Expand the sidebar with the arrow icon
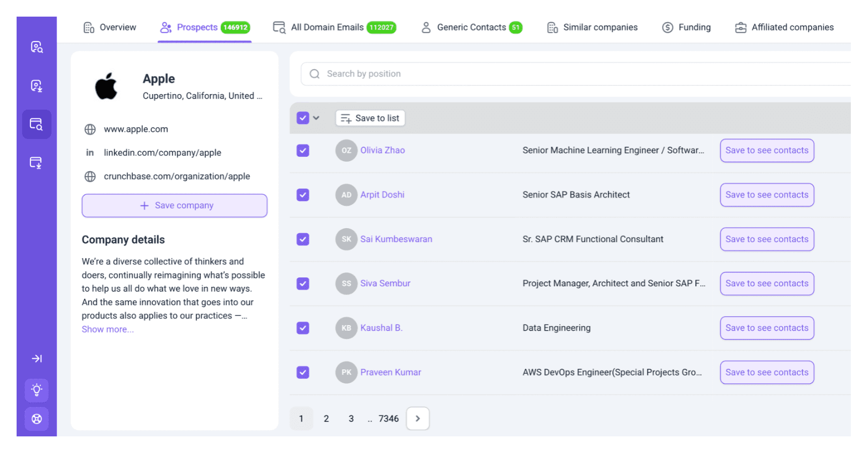Screen dimensions: 868x453 [37, 359]
